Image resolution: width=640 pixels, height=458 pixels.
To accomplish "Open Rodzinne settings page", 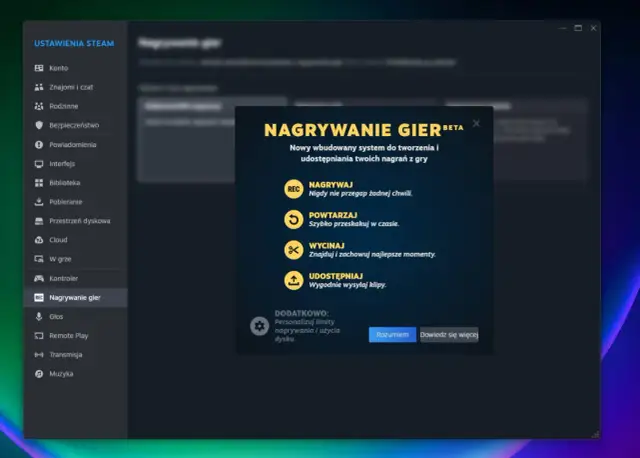I will coord(76,106).
